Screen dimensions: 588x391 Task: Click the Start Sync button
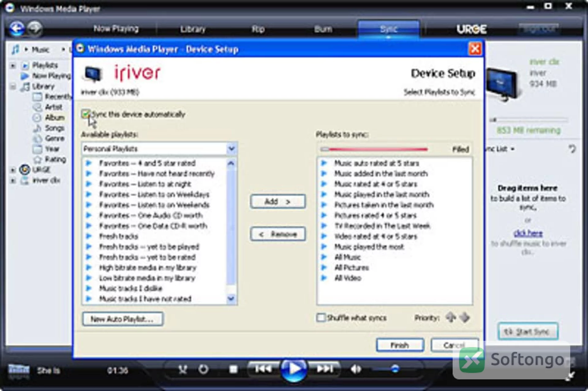click(x=528, y=331)
